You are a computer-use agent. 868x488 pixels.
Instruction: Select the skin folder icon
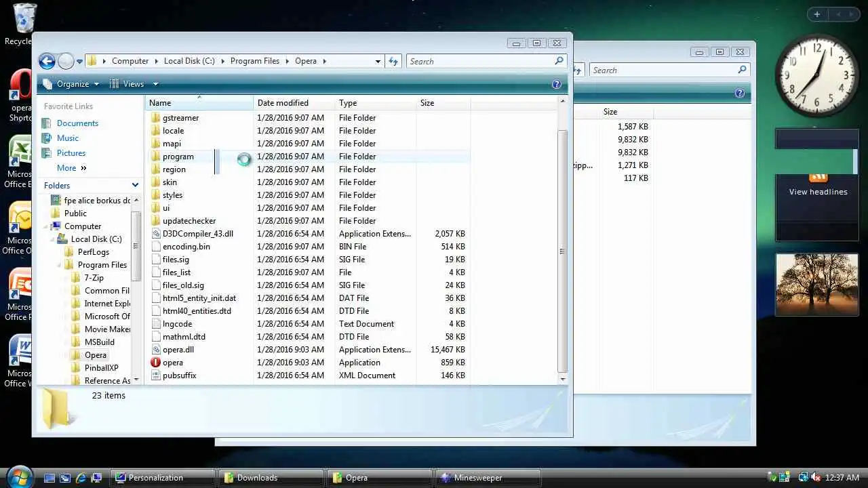coord(155,182)
